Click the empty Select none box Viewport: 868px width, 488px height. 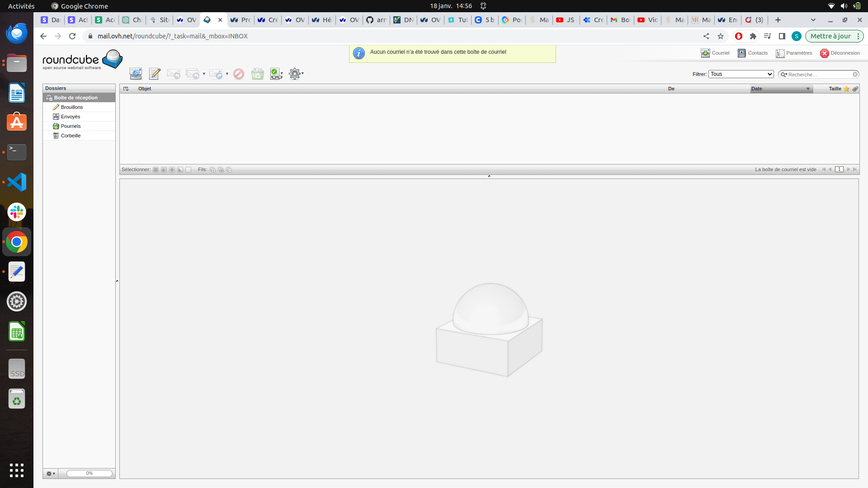(189, 170)
